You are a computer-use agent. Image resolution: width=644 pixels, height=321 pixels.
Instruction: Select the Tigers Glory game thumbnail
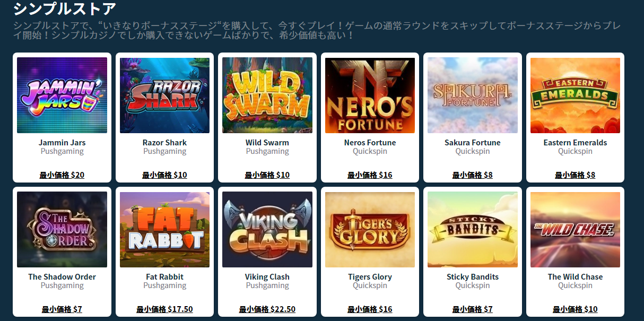370,230
